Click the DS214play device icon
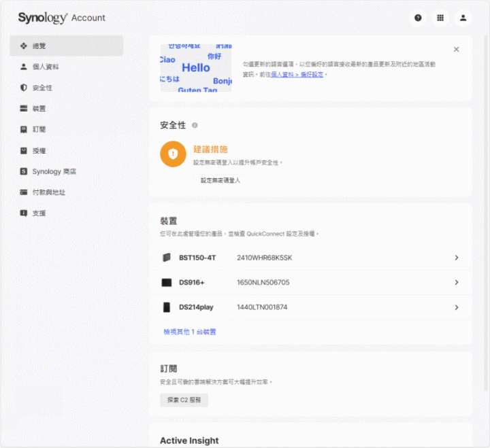 click(167, 307)
